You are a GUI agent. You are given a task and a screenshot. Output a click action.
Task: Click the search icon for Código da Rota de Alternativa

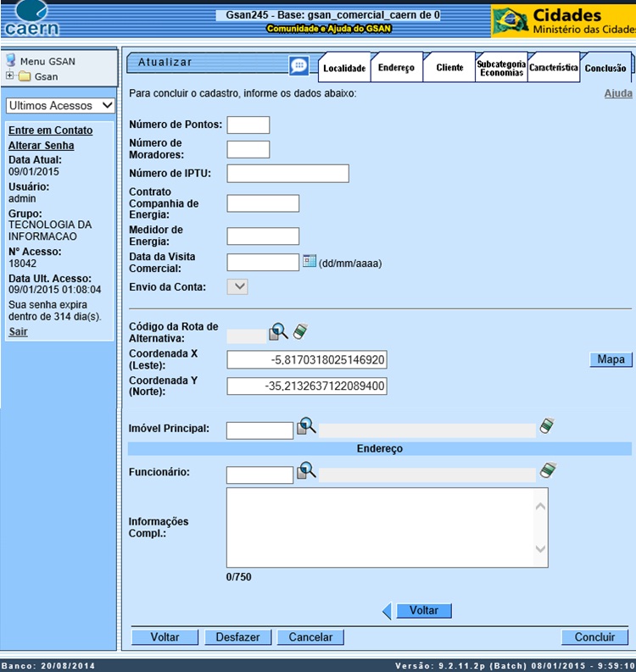click(x=278, y=333)
